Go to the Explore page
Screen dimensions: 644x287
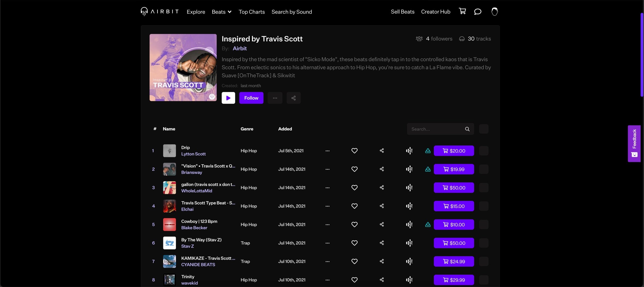196,12
